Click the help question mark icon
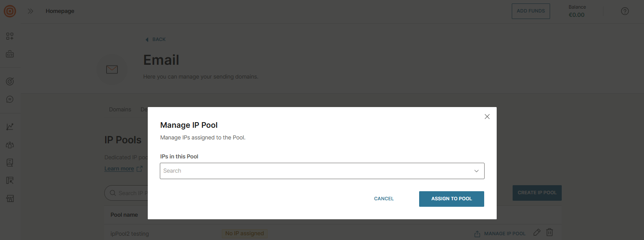Viewport: 644px width, 240px height. [625, 11]
